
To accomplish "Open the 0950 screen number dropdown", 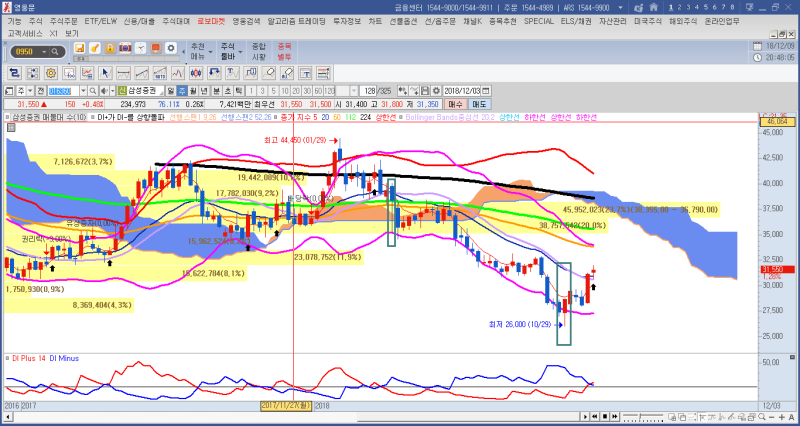I will click(x=44, y=52).
